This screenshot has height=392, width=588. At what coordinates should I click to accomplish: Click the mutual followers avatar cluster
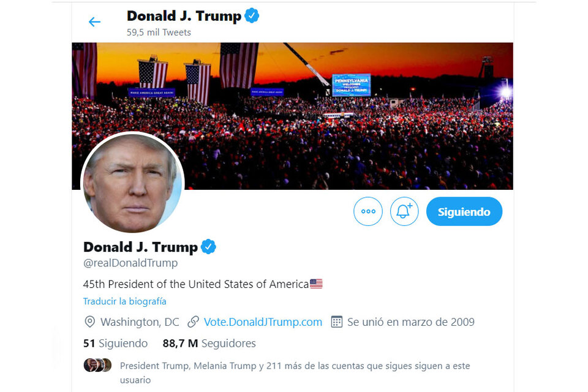click(x=97, y=365)
